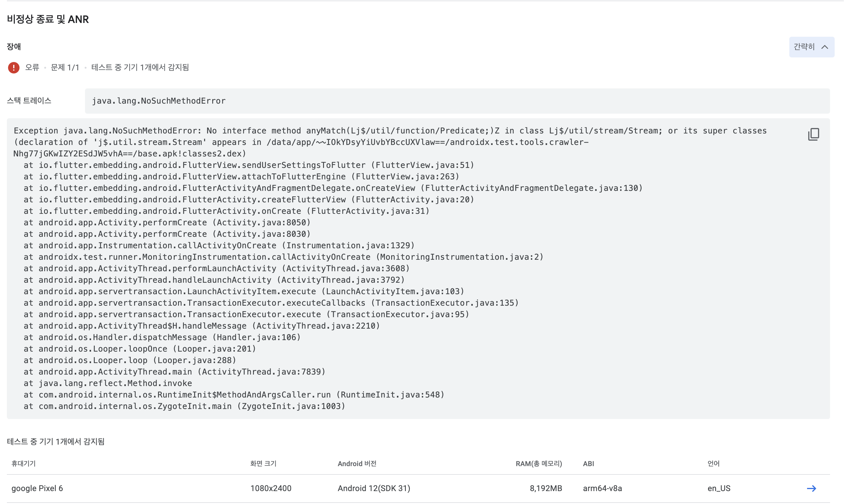The width and height of the screenshot is (845, 504).
Task: Open device details with the blue arrow
Action: 811,489
